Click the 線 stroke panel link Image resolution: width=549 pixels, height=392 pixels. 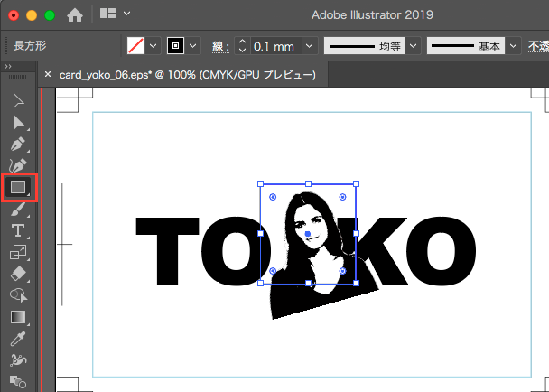(x=219, y=45)
